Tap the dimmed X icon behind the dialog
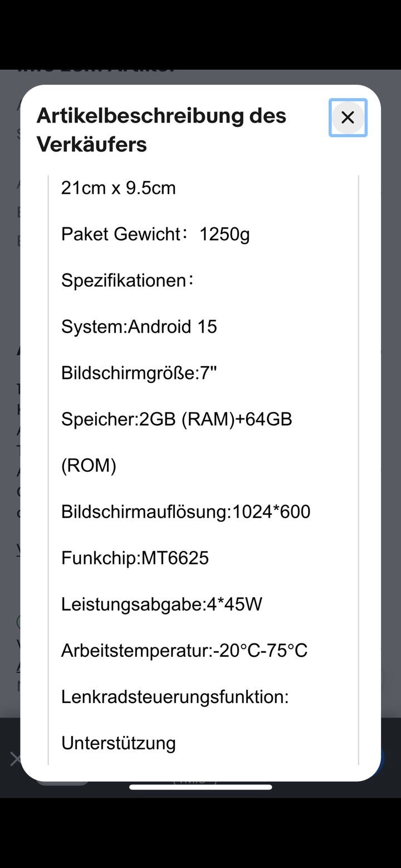This screenshot has height=868, width=401. tap(15, 759)
